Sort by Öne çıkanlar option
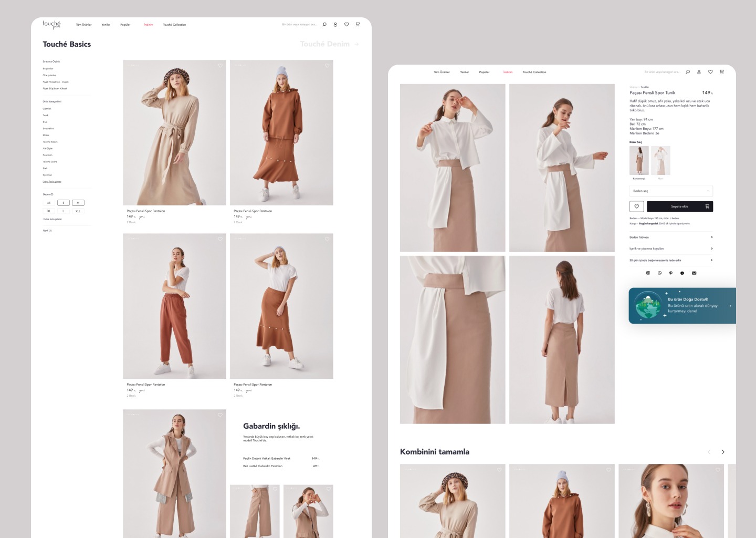This screenshot has height=538, width=756. (x=49, y=75)
